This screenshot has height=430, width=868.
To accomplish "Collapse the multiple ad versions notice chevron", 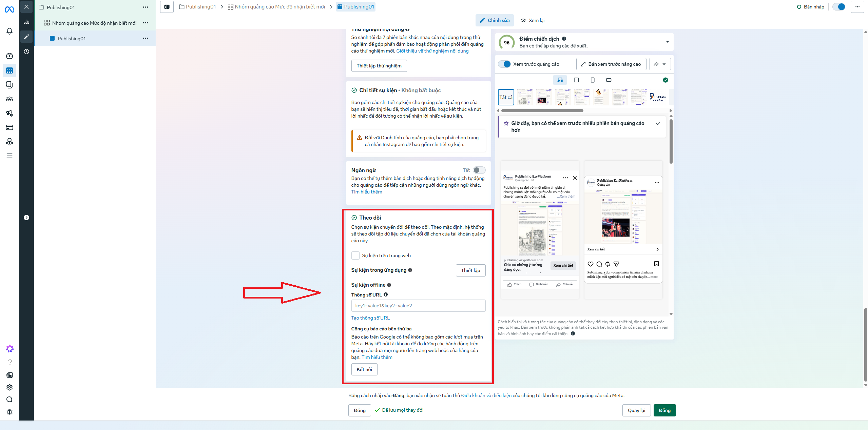I will coord(658,124).
